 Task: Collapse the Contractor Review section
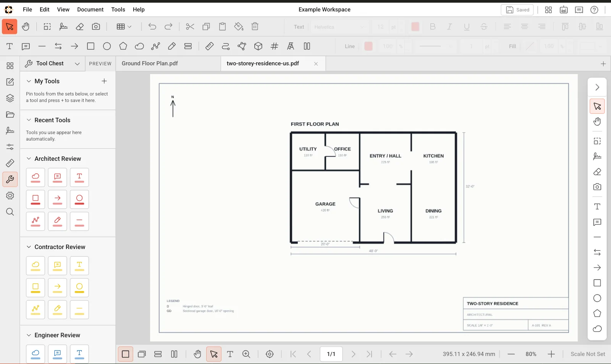coord(29,247)
